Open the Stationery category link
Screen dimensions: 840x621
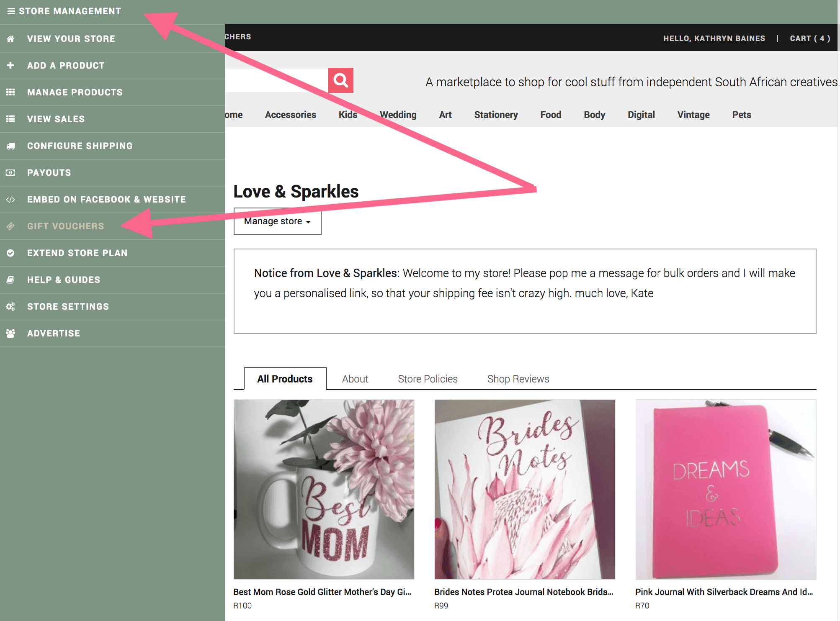coord(495,115)
